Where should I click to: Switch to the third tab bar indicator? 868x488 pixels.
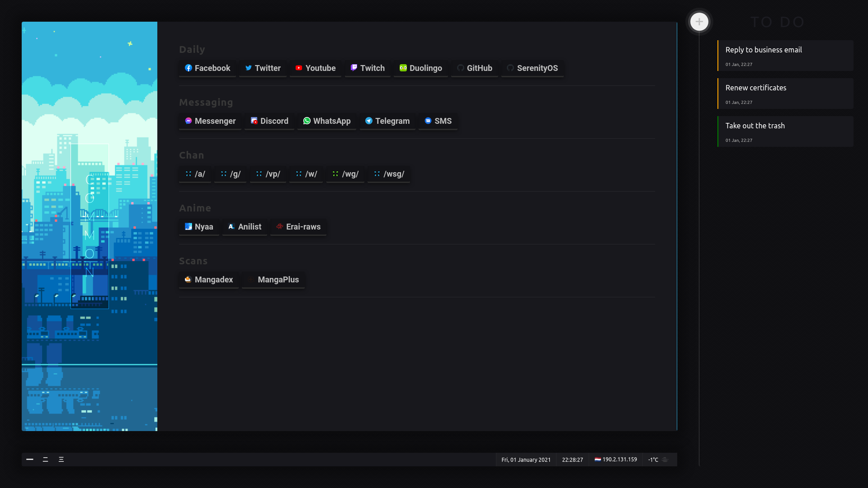click(x=61, y=460)
